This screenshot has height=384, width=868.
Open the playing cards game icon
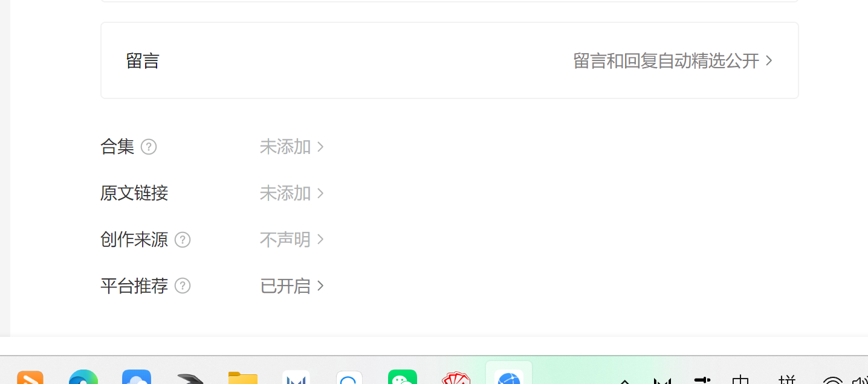coord(456,378)
